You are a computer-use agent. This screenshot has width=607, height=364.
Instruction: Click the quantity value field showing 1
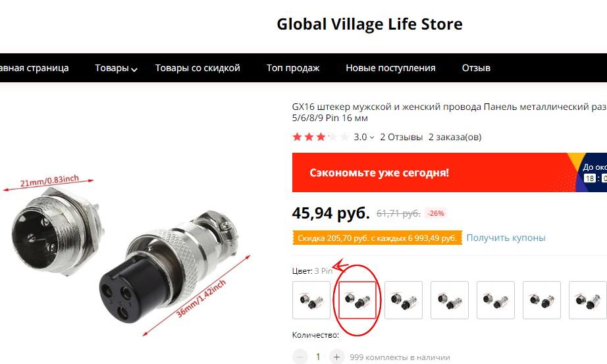tap(318, 357)
